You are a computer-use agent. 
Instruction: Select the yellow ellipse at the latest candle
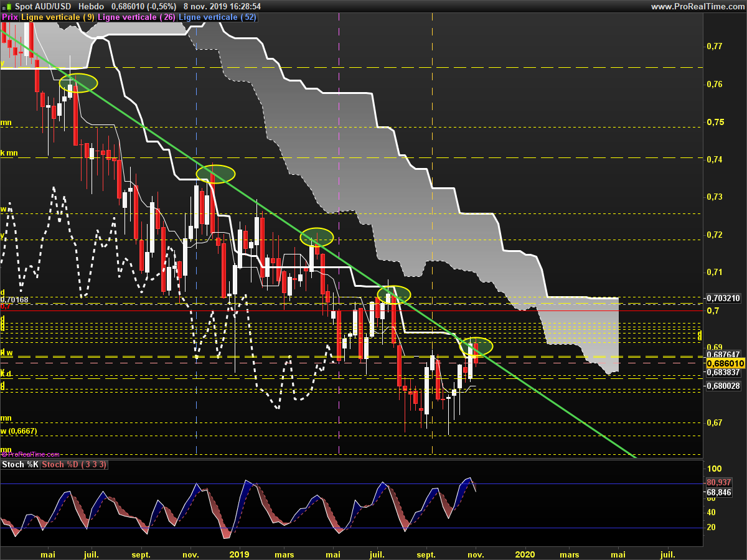coord(476,346)
